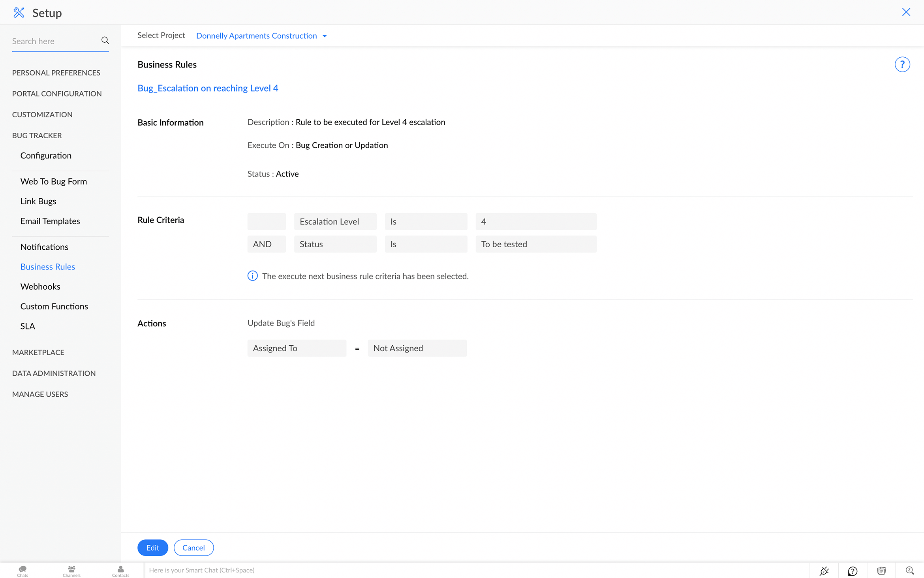The width and height of the screenshot is (924, 578).
Task: Open the Escalation Level criteria field
Action: coord(335,221)
